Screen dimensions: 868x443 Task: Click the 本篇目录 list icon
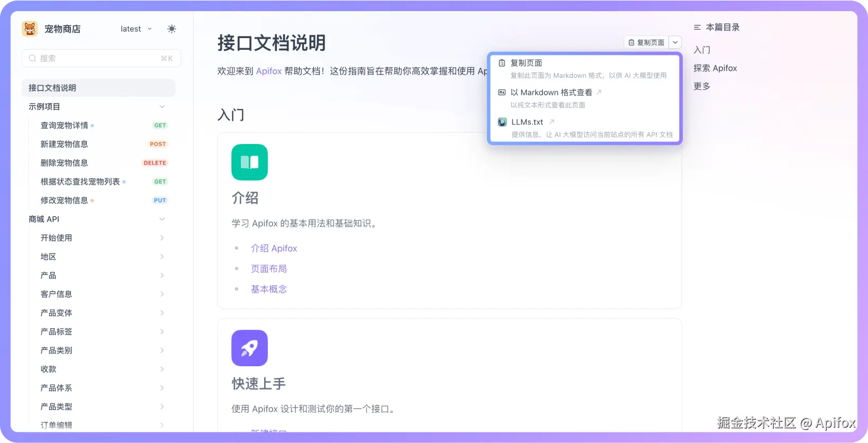(x=697, y=28)
